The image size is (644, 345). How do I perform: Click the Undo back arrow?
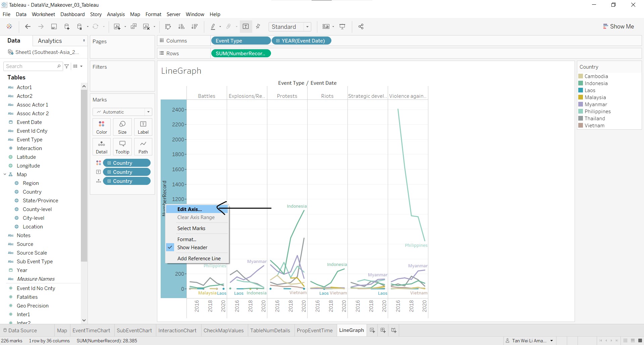coord(28,27)
